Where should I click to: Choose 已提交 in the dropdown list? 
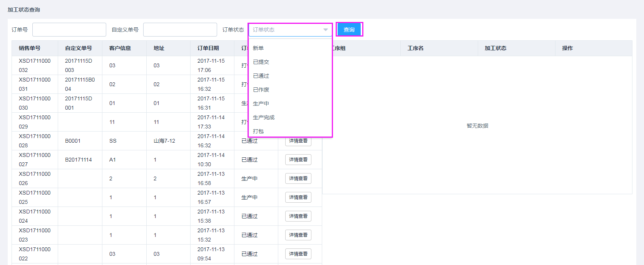click(x=261, y=62)
